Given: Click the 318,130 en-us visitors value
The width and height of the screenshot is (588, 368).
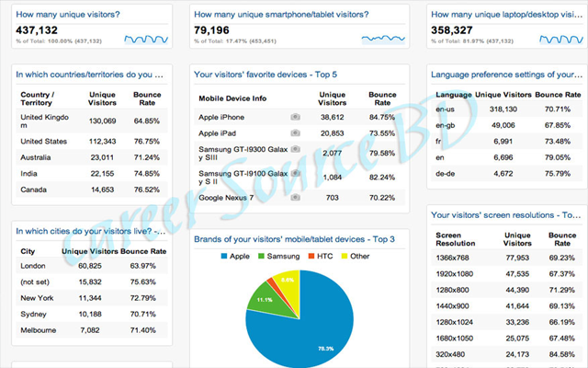Looking at the screenshot, I should pos(503,109).
